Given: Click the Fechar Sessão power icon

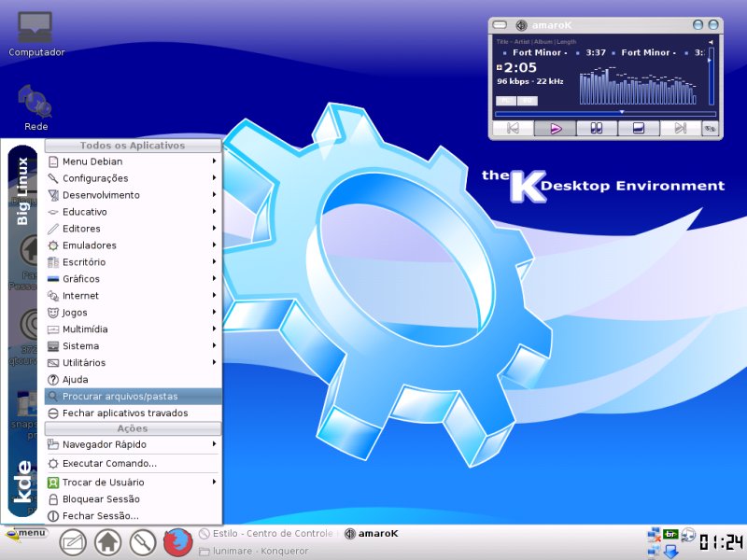Looking at the screenshot, I should coord(53,516).
